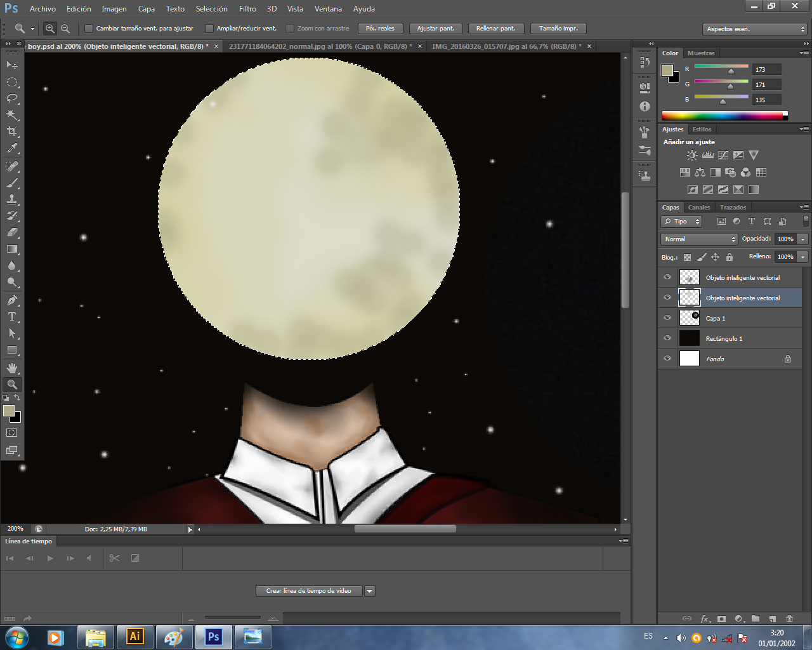
Task: Select the Crop tool
Action: click(x=12, y=131)
